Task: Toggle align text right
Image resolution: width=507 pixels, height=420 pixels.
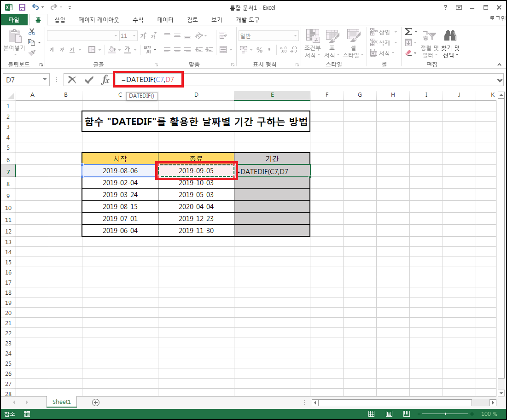Action: tap(187, 50)
